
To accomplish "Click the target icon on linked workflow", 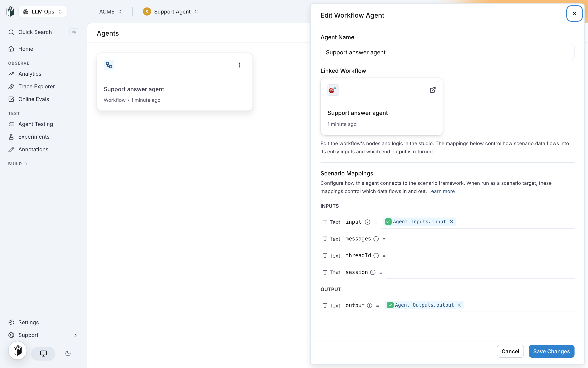I will point(333,90).
